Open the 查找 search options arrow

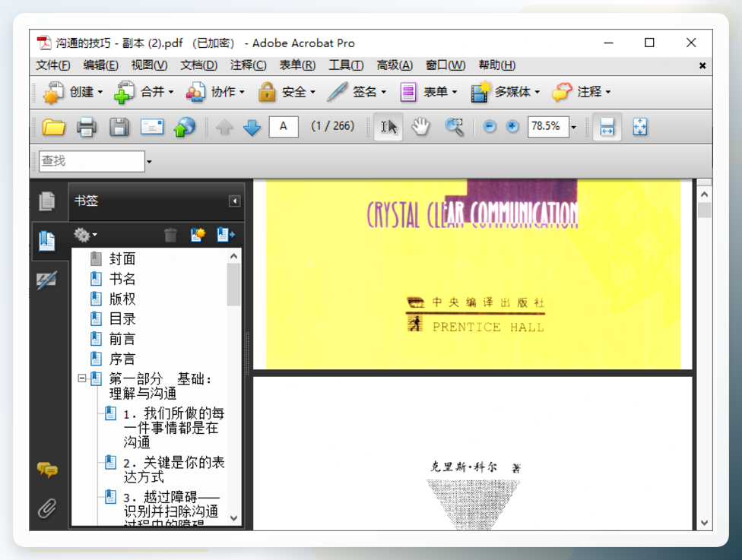coord(149,162)
